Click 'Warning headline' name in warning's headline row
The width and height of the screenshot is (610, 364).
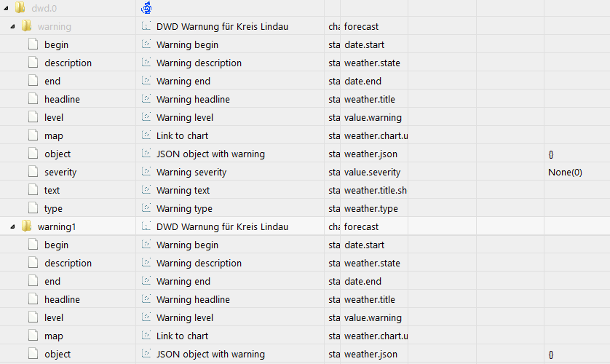point(193,100)
